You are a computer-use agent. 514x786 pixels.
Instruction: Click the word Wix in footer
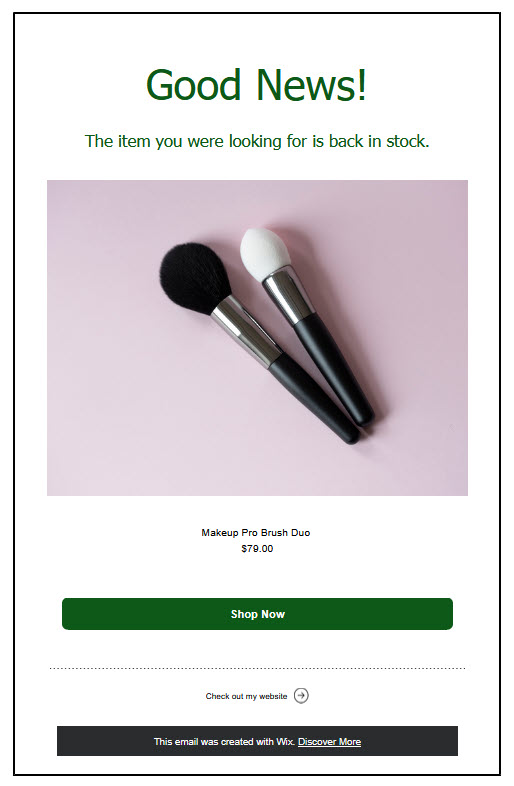[285, 741]
